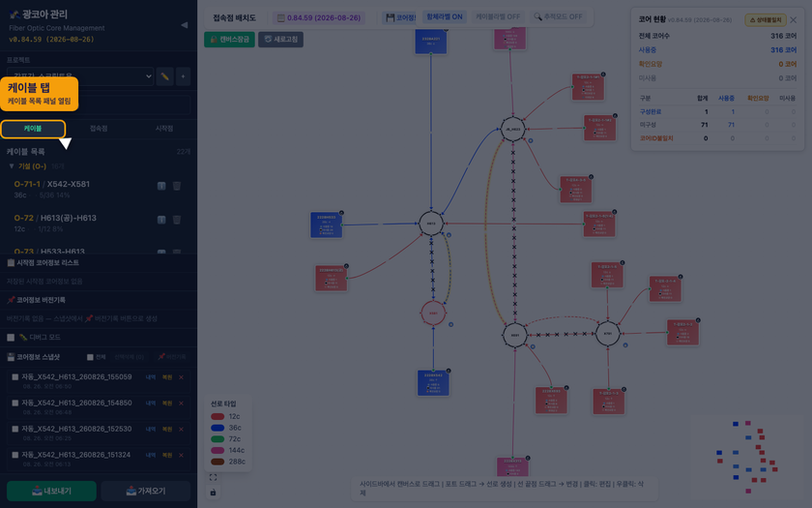Select the red X581 junction node

[433, 314]
